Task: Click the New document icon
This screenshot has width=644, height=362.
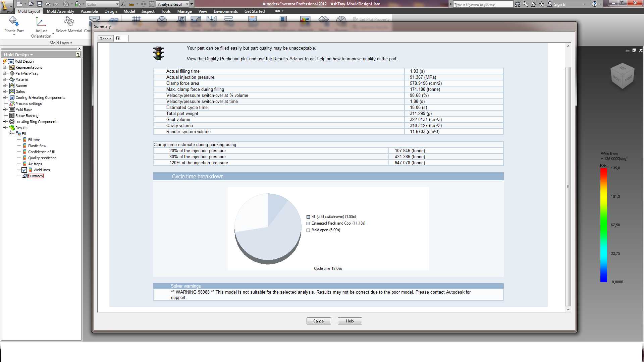Action: point(19,4)
